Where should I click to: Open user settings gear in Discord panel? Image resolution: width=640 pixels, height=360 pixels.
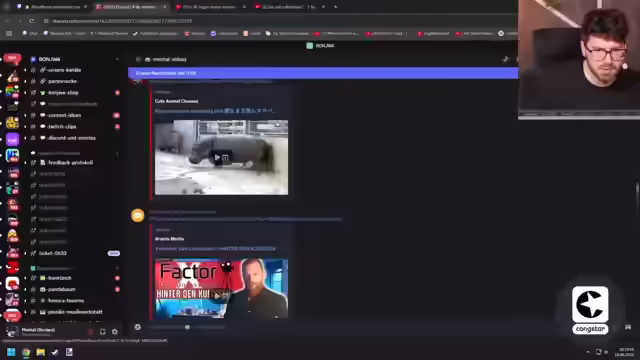pyautogui.click(x=115, y=332)
